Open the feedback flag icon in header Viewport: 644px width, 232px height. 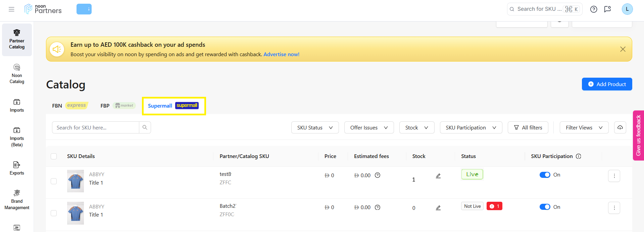[607, 9]
